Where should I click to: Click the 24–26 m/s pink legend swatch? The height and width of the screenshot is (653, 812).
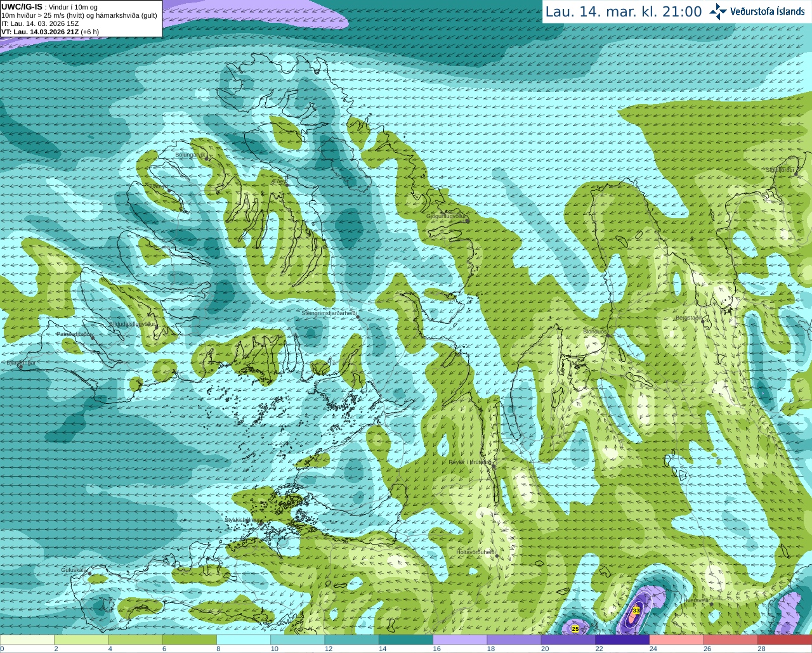click(x=677, y=640)
